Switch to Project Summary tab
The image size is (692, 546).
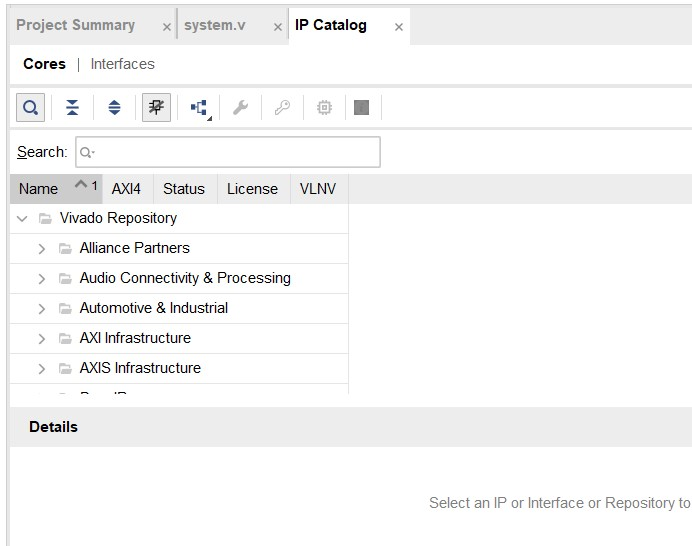pyautogui.click(x=75, y=25)
